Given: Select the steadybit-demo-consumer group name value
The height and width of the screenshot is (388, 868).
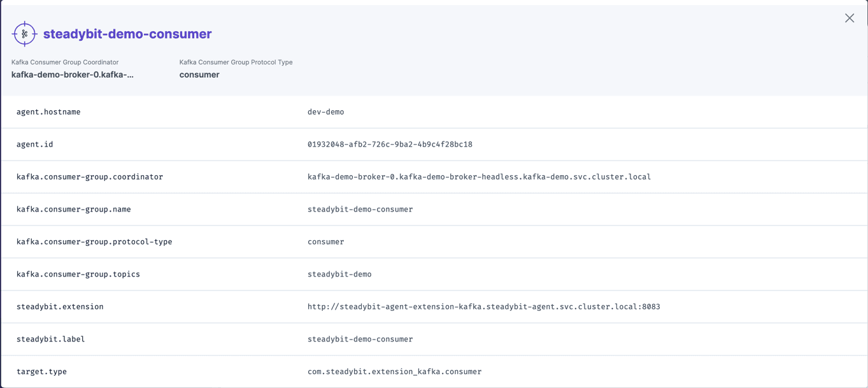Looking at the screenshot, I should coord(361,209).
